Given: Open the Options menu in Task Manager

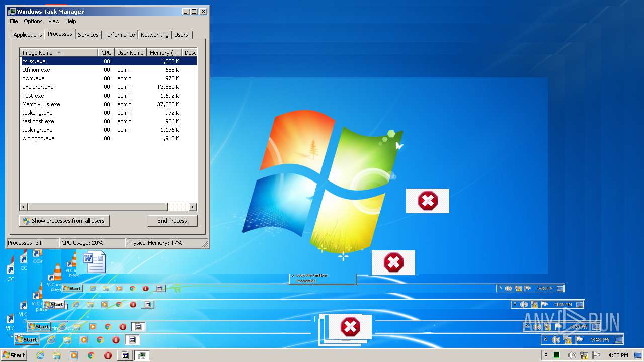Looking at the screenshot, I should point(33,21).
